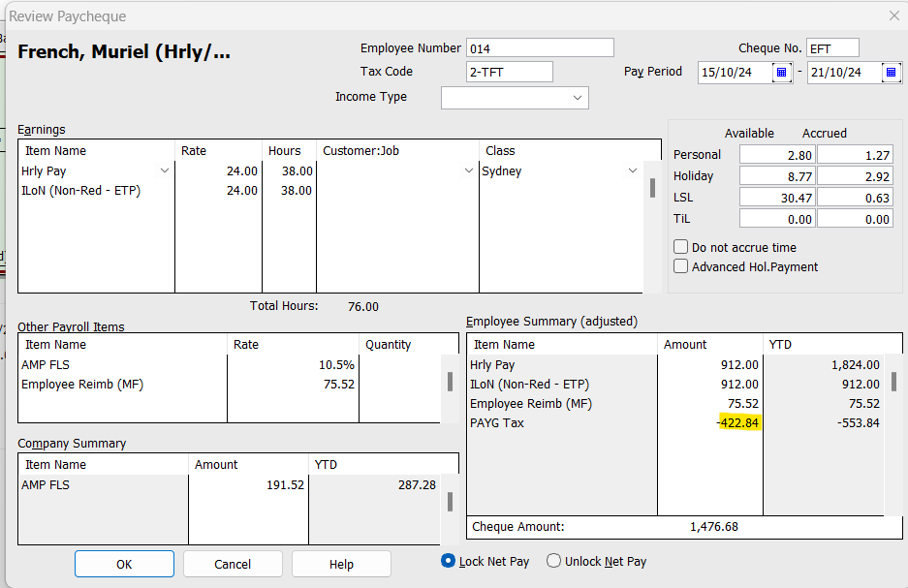The height and width of the screenshot is (588, 908).
Task: Use the Company Summary scrollbar
Action: [450, 502]
